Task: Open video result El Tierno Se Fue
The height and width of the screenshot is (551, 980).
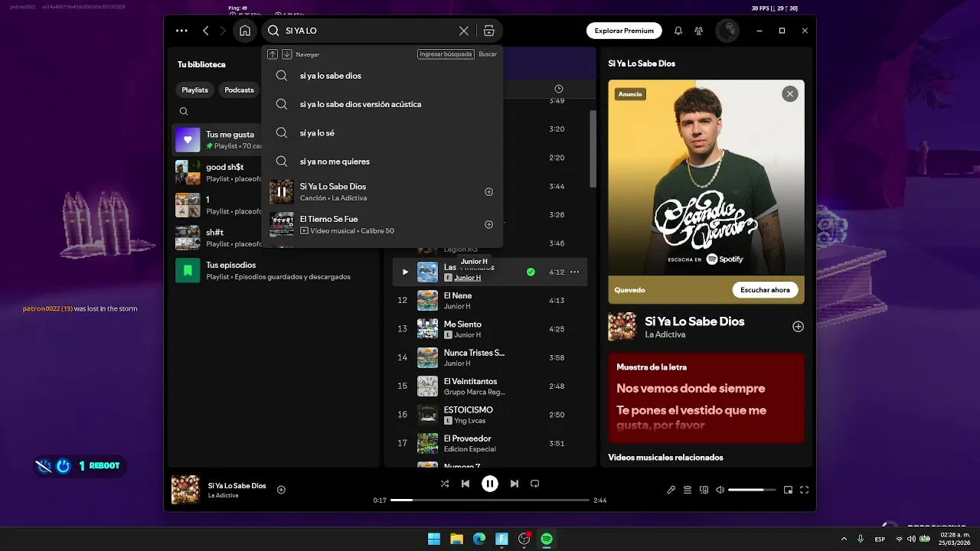Action: [382, 224]
